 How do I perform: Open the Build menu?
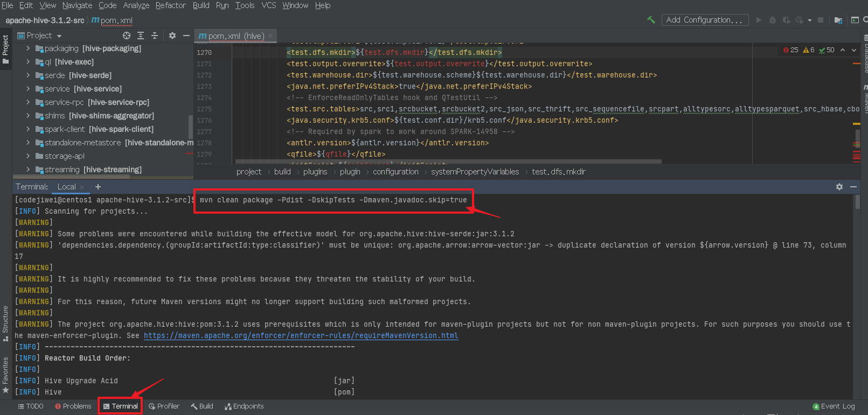pyautogui.click(x=201, y=5)
